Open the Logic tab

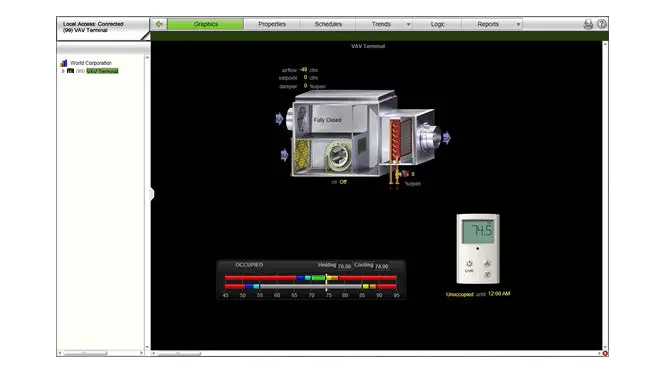tap(437, 24)
